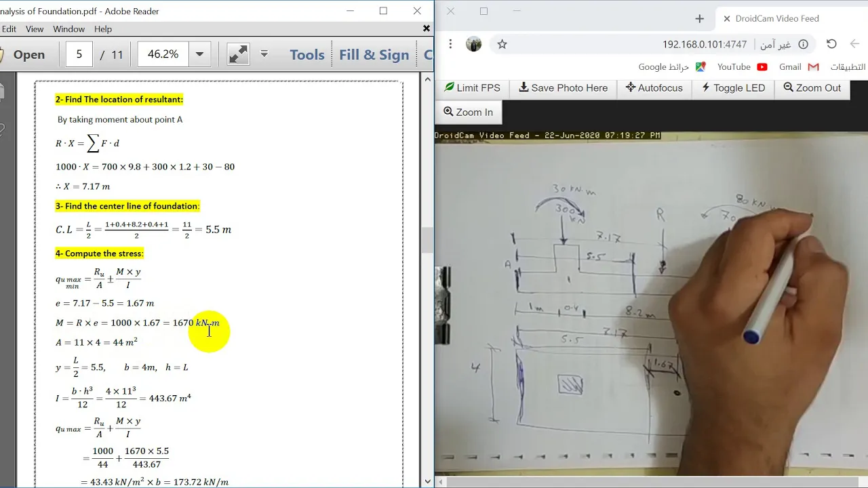Click the Save Photo Here button
This screenshot has height=488, width=868.
click(x=563, y=87)
